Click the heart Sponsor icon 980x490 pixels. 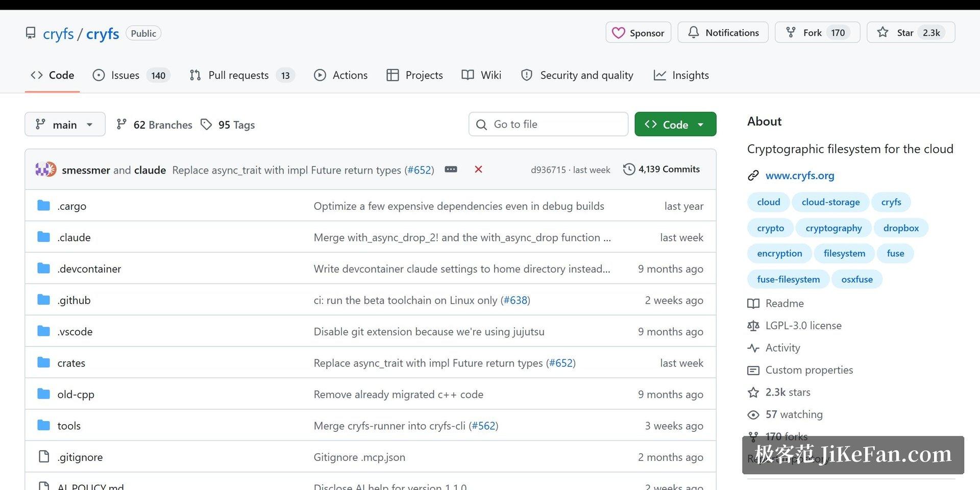coord(618,33)
